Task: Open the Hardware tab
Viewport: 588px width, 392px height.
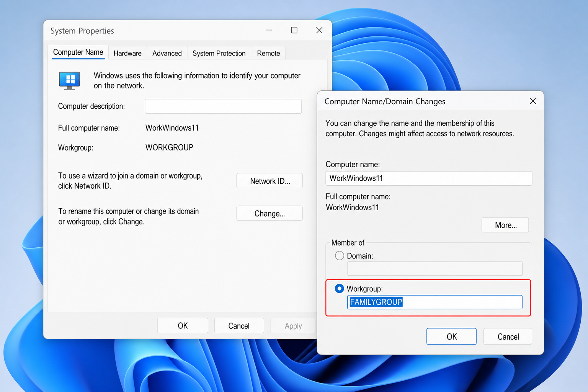Action: (x=127, y=53)
